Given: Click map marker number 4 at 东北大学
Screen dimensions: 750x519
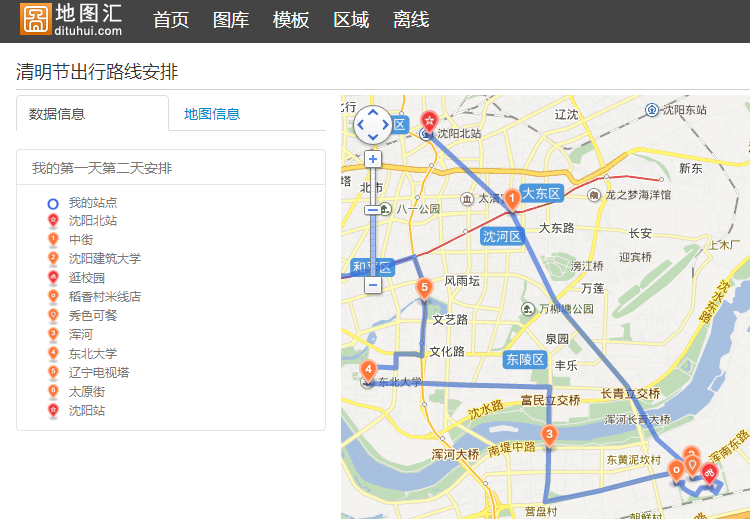Looking at the screenshot, I should (x=368, y=370).
